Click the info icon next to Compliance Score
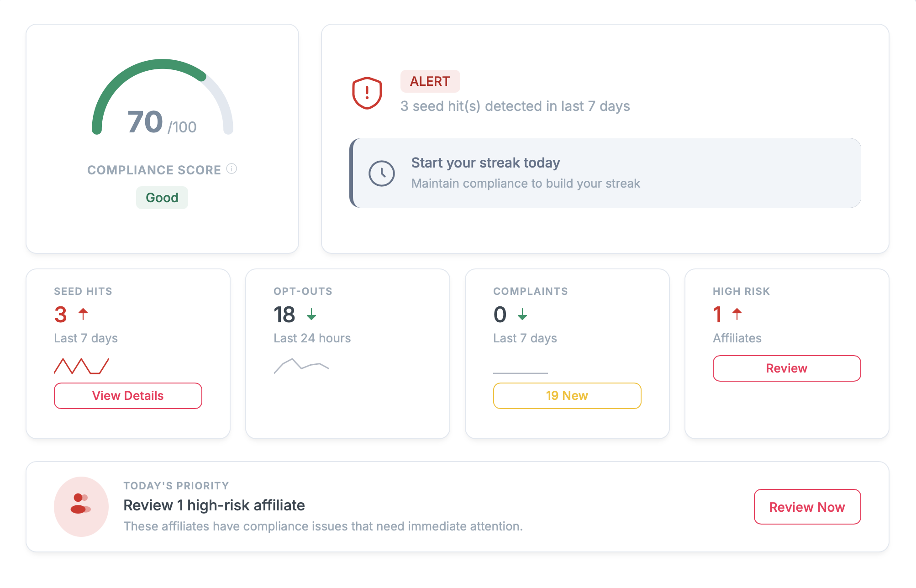The width and height of the screenshot is (916, 588). point(232,168)
